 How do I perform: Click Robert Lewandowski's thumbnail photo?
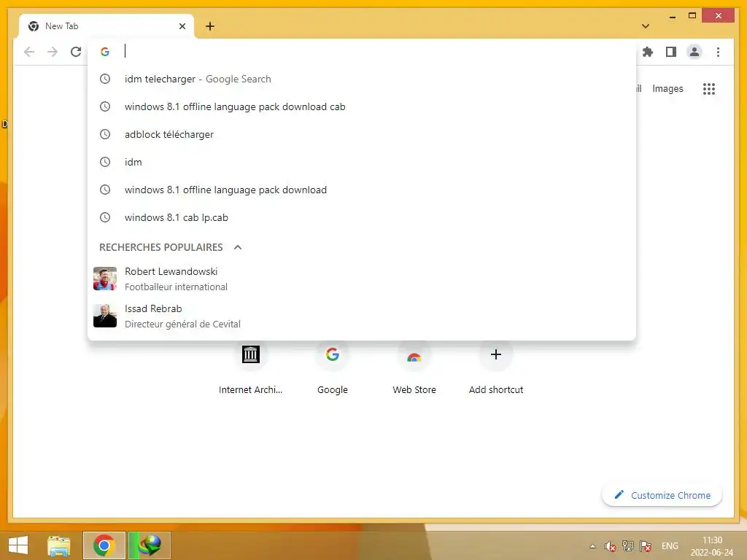click(x=105, y=279)
